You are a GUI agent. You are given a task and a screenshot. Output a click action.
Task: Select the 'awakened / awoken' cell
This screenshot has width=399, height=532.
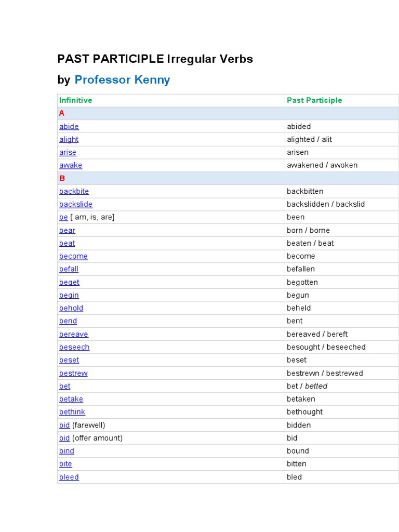(342, 165)
